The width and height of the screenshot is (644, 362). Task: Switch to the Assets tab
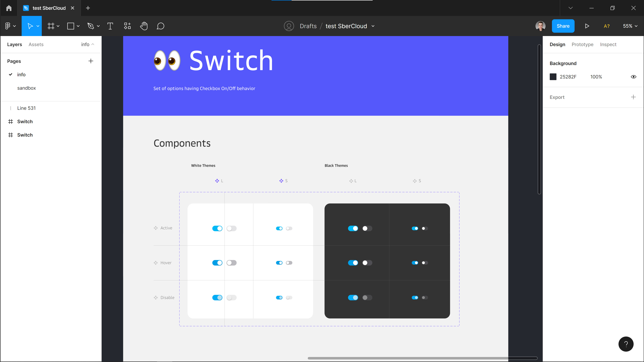tap(36, 44)
